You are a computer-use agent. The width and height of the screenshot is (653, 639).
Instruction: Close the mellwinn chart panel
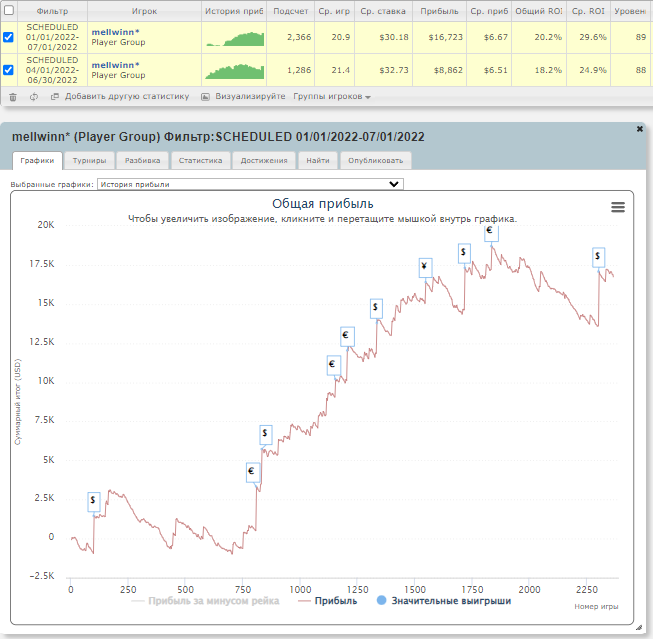click(x=640, y=129)
